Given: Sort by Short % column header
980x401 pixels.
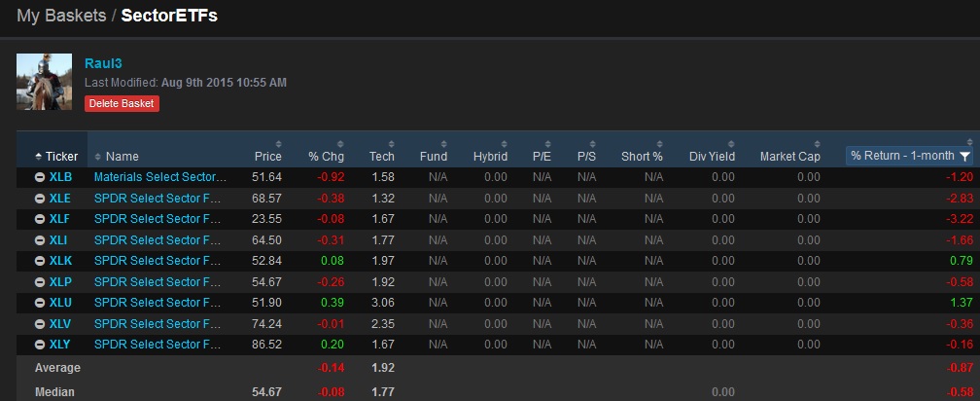Looking at the screenshot, I should [642, 157].
